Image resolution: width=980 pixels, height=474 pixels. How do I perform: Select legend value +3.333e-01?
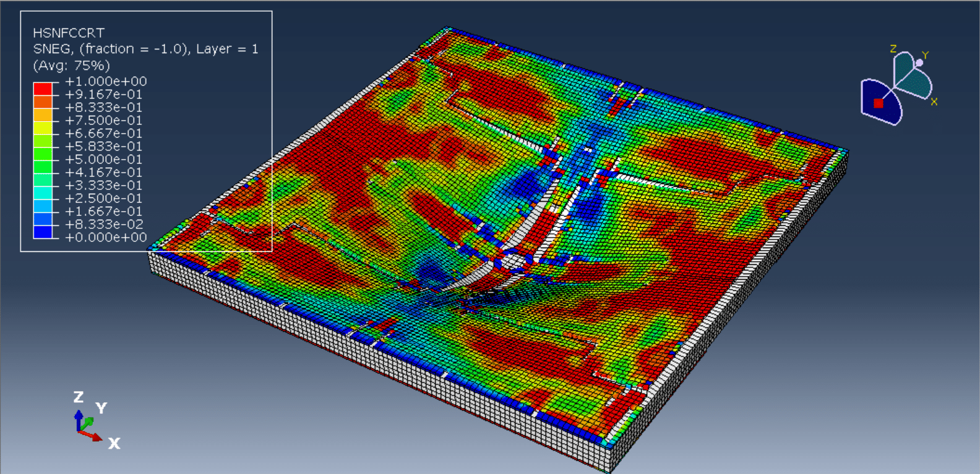point(103,185)
